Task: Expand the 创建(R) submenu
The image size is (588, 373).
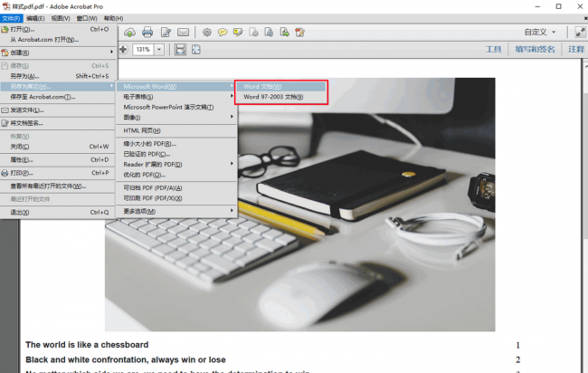Action: 58,53
